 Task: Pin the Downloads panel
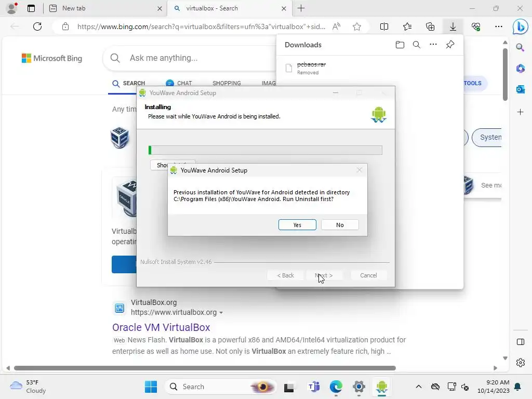[x=450, y=45]
